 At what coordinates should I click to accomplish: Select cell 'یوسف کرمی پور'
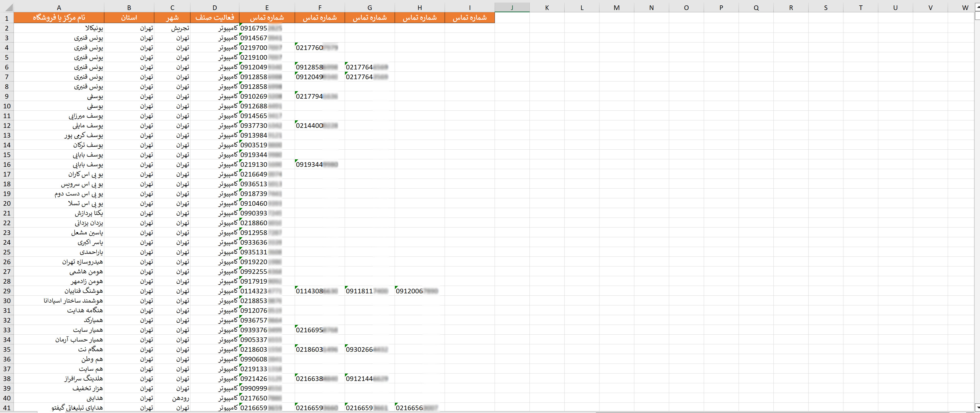[x=59, y=135]
